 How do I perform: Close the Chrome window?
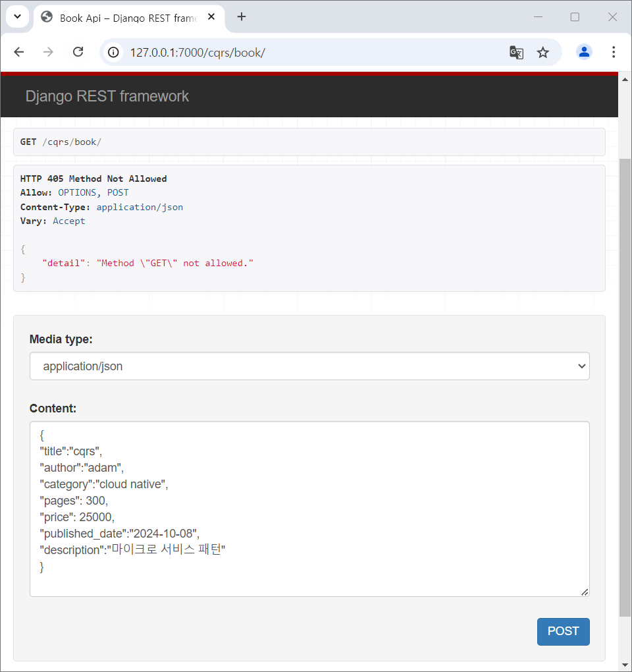pyautogui.click(x=613, y=16)
